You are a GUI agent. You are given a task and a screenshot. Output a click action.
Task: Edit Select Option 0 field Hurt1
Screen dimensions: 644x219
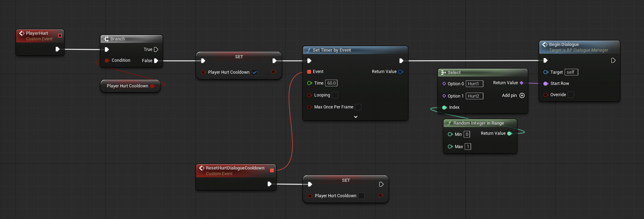coord(475,84)
